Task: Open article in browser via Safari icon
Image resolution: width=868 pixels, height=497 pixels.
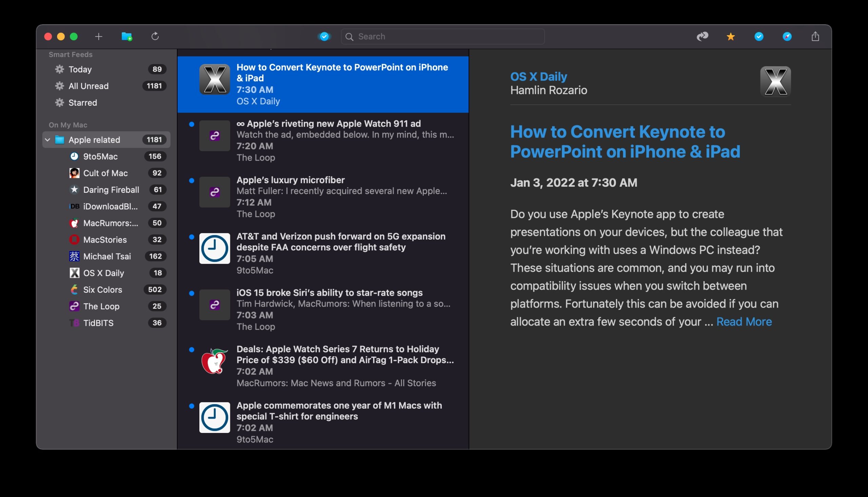Action: 787,37
